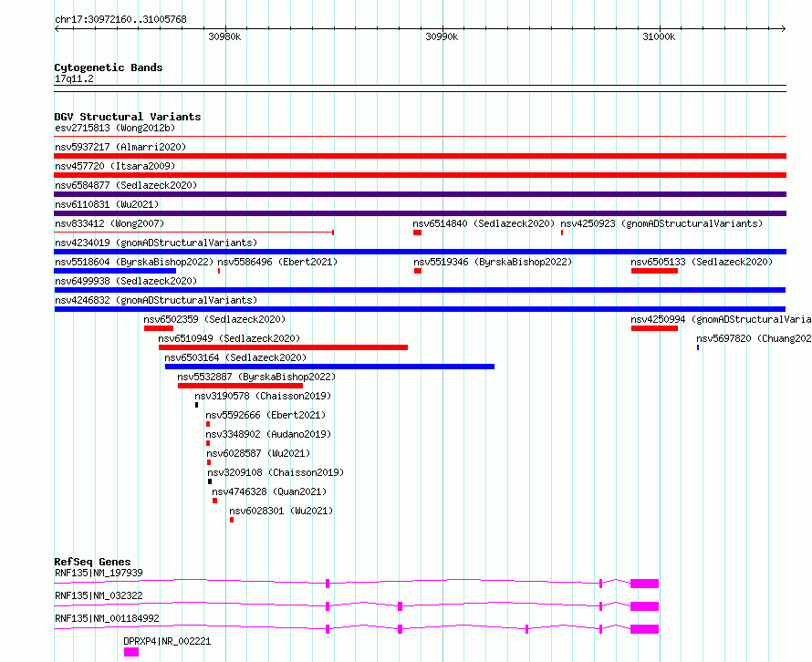Screen dimensions: 812x662
Task: Open the nsv457720 (Itsara2009) variant label
Action: (115, 166)
